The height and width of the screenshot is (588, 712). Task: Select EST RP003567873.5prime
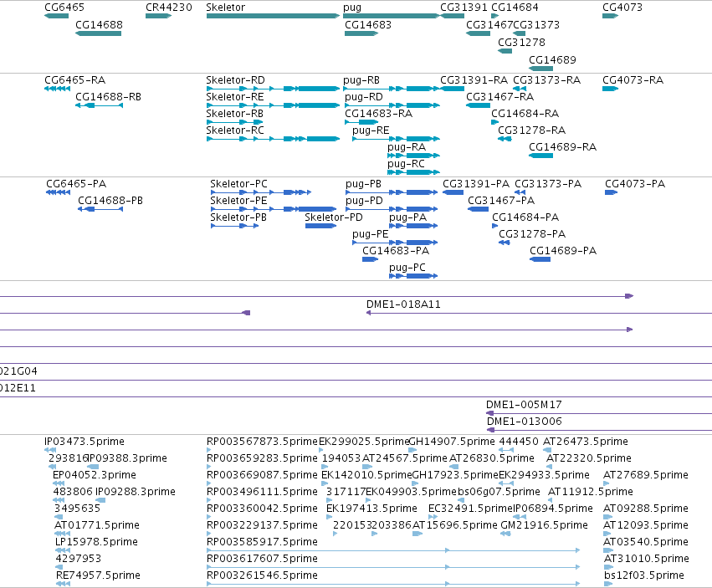click(209, 451)
